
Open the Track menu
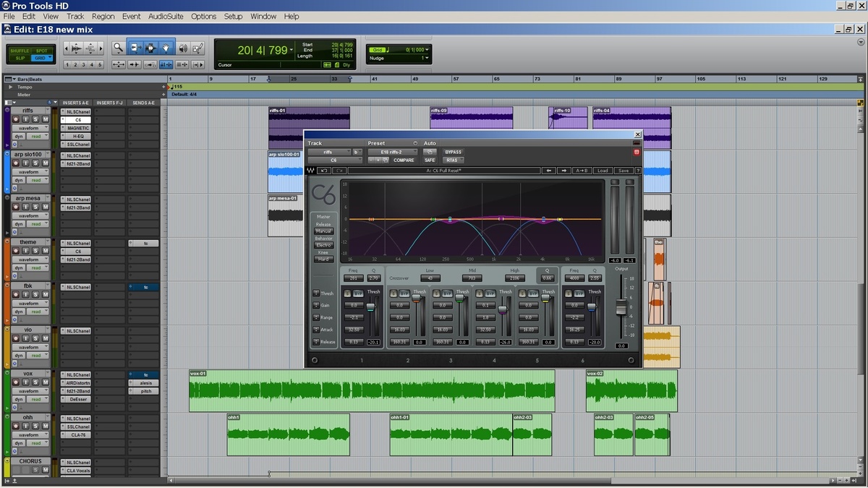coord(75,16)
